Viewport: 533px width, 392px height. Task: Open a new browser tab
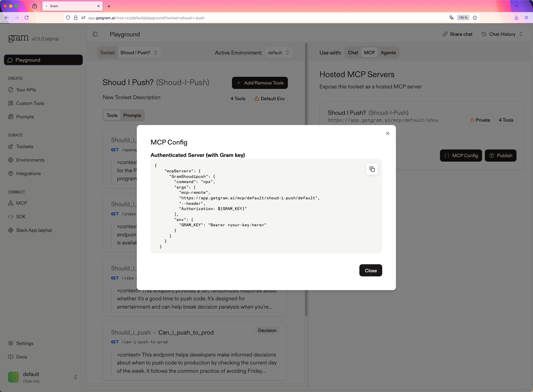[109, 6]
